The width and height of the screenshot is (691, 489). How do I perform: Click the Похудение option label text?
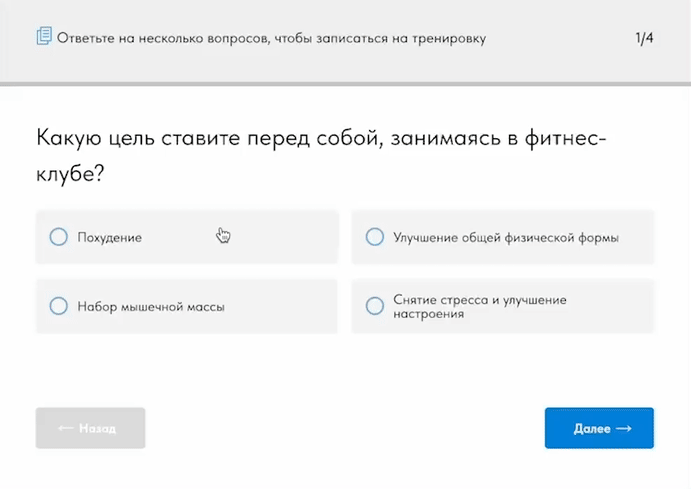(x=110, y=238)
